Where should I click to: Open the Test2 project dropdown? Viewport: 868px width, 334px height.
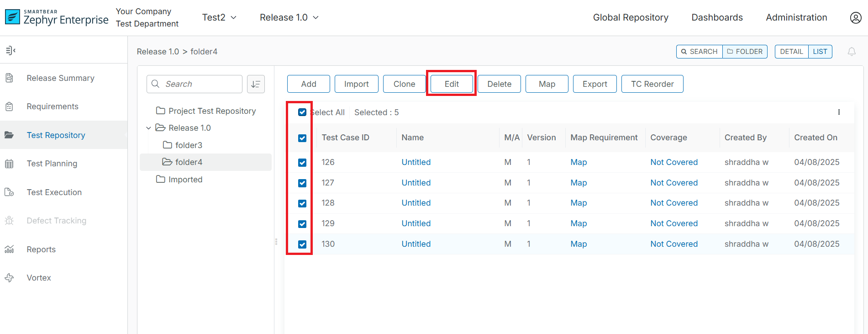click(219, 17)
